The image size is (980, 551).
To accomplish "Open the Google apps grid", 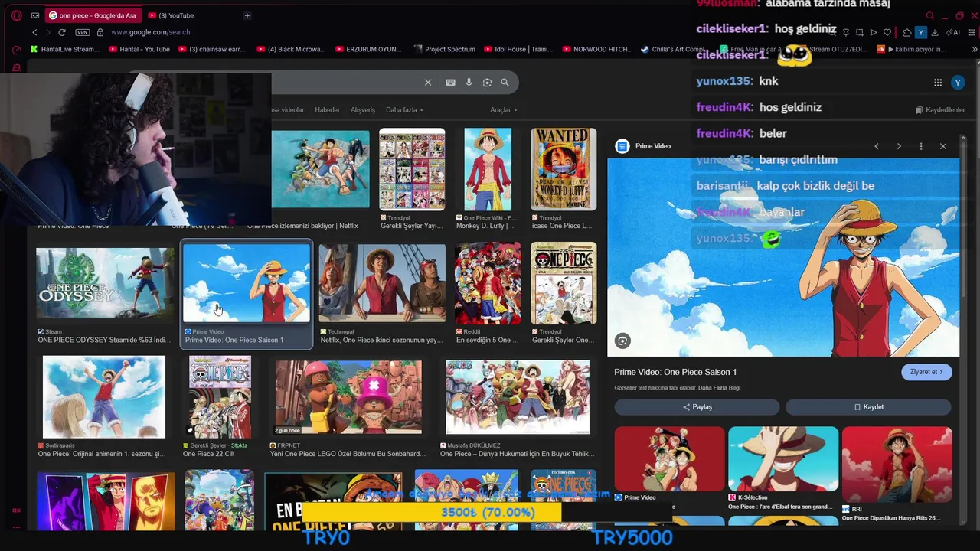I will pos(938,83).
